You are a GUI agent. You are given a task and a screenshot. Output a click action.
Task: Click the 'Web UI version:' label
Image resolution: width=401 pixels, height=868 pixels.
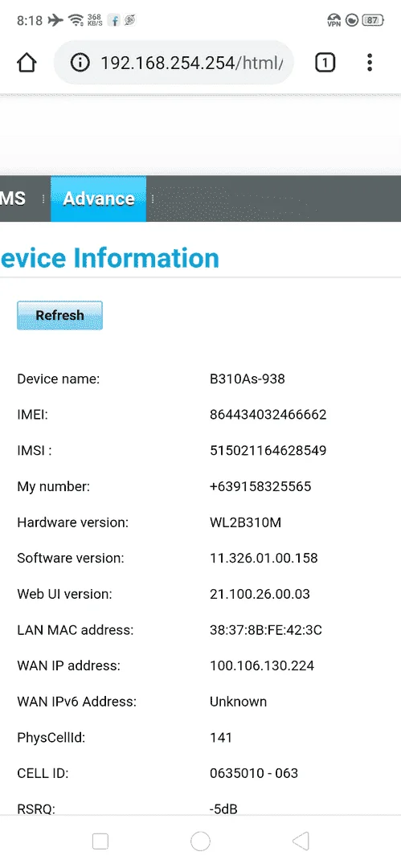point(64,594)
